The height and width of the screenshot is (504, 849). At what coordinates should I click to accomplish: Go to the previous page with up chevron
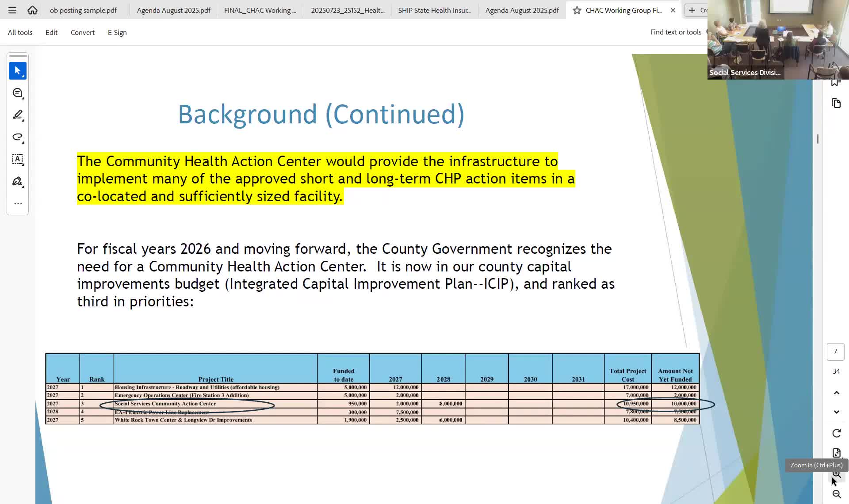836,393
